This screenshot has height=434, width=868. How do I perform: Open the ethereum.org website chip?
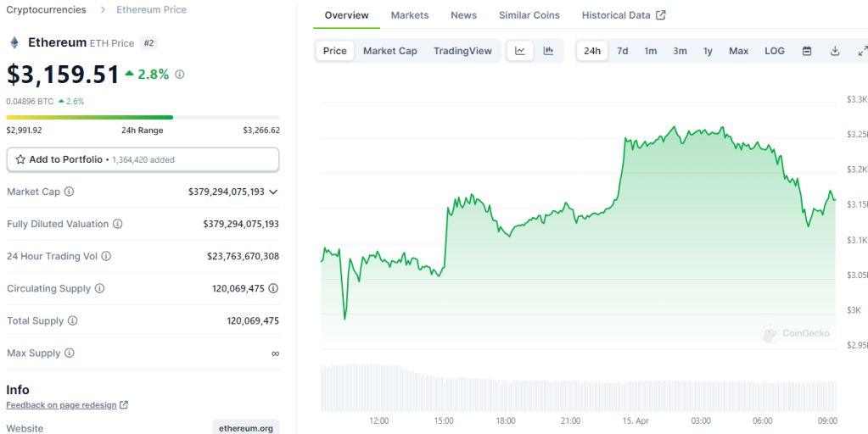(245, 428)
